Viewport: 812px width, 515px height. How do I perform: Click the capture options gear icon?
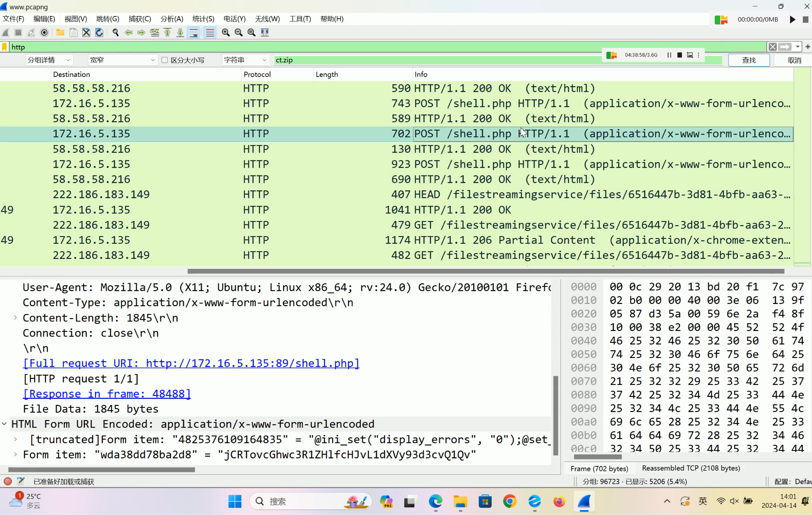click(45, 33)
